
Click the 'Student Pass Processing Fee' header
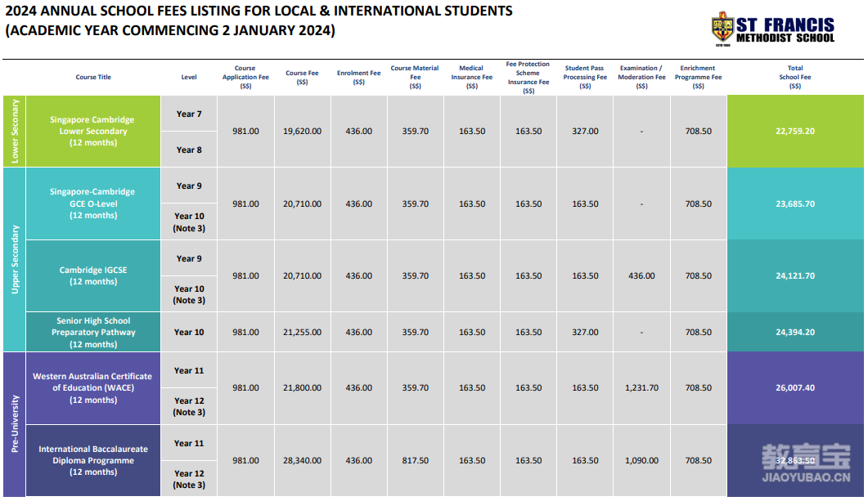585,78
